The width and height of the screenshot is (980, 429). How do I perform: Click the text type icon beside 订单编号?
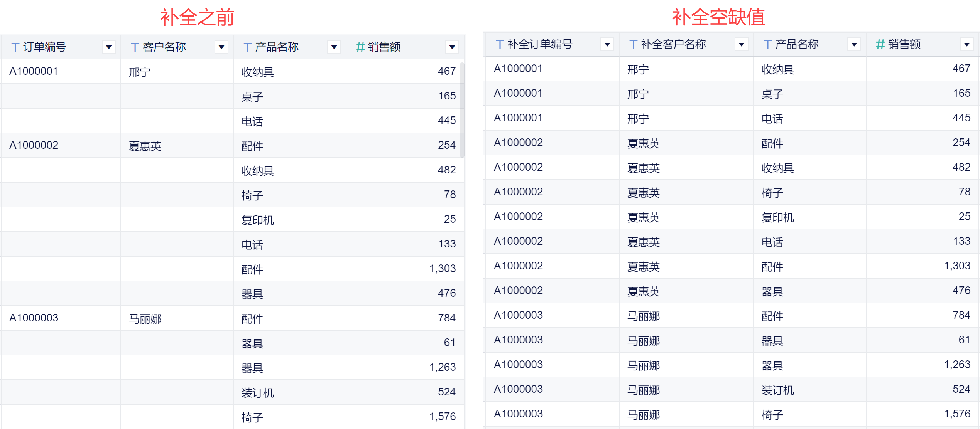pos(15,47)
